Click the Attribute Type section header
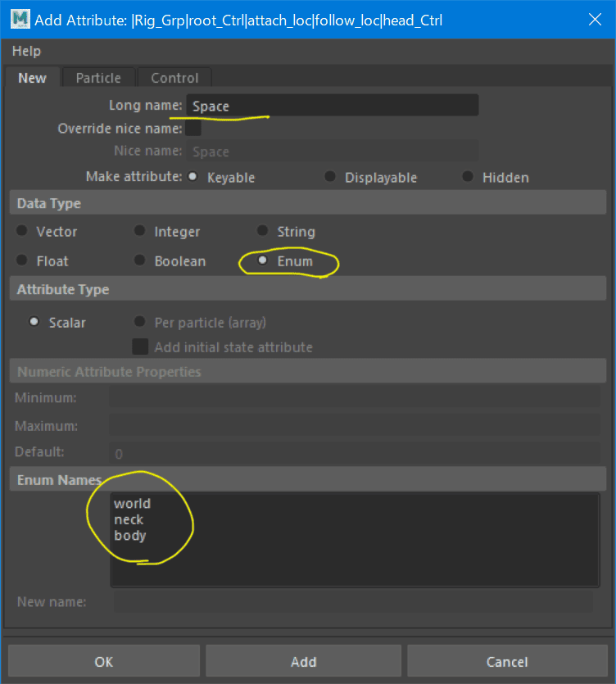Viewport: 616px width, 684px height. 308,289
